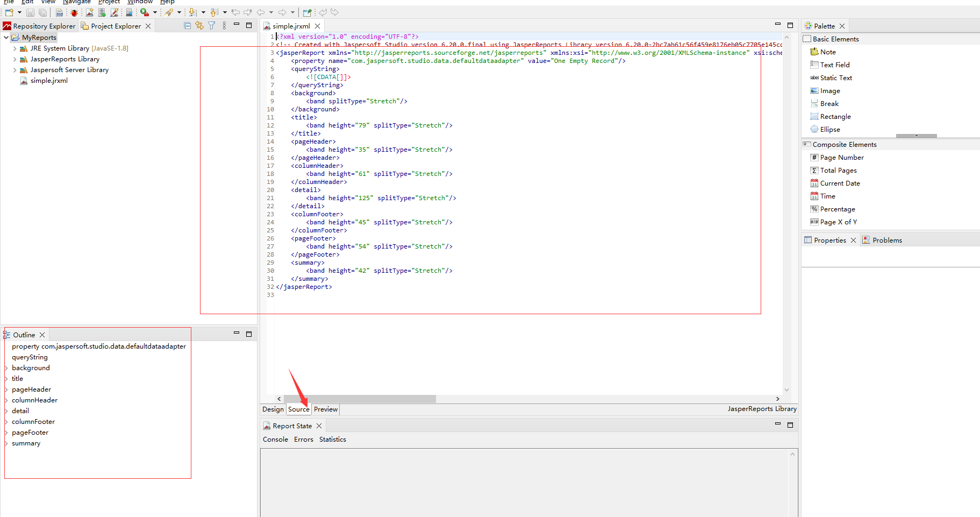980x517 pixels.
Task: Expand the pageHeader node in Outline
Action: (x=6, y=389)
